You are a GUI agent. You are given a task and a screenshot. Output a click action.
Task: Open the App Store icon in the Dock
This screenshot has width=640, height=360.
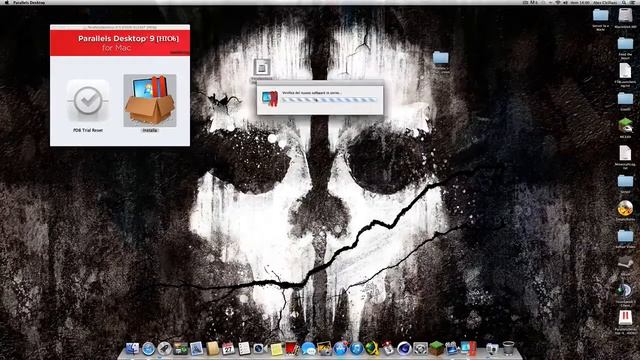(x=340, y=349)
